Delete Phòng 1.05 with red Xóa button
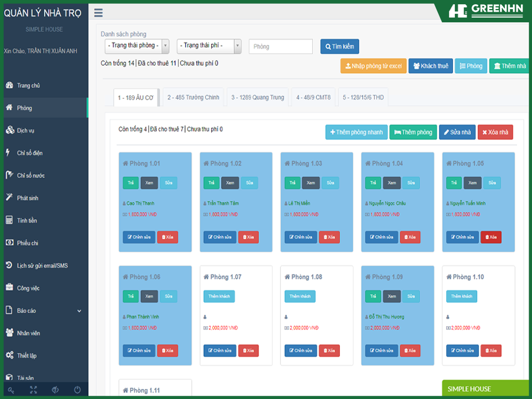The width and height of the screenshot is (532, 399). click(x=491, y=237)
